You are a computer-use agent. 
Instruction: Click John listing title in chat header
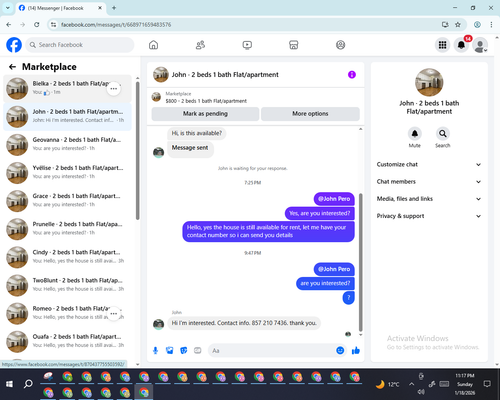225,75
